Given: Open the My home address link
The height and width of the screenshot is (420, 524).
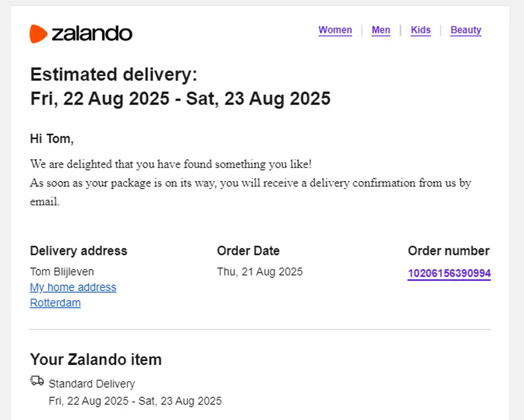Looking at the screenshot, I should (73, 287).
